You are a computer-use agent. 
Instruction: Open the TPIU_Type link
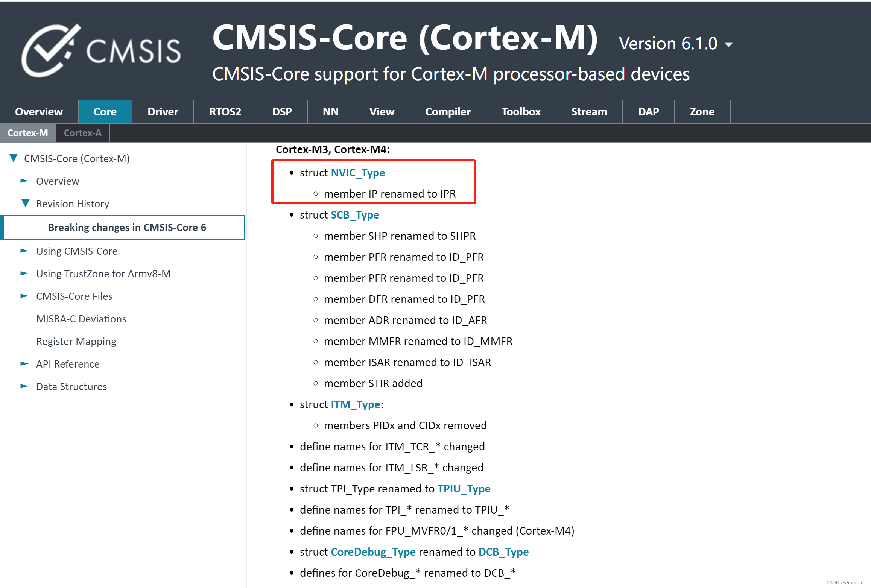click(x=464, y=488)
